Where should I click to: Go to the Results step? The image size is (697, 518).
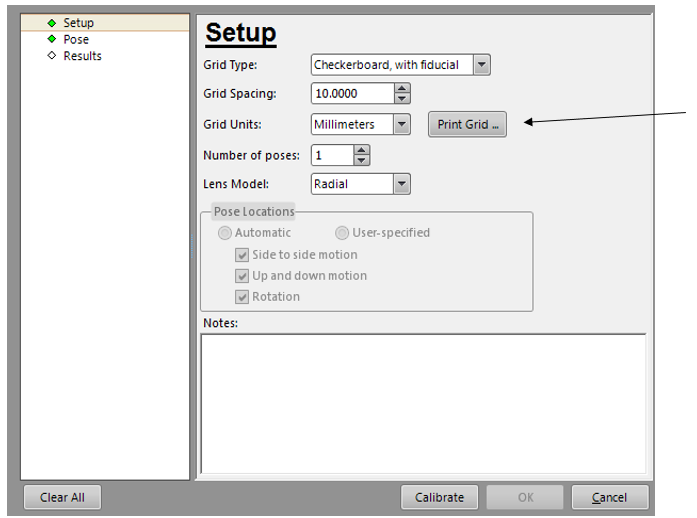click(82, 56)
